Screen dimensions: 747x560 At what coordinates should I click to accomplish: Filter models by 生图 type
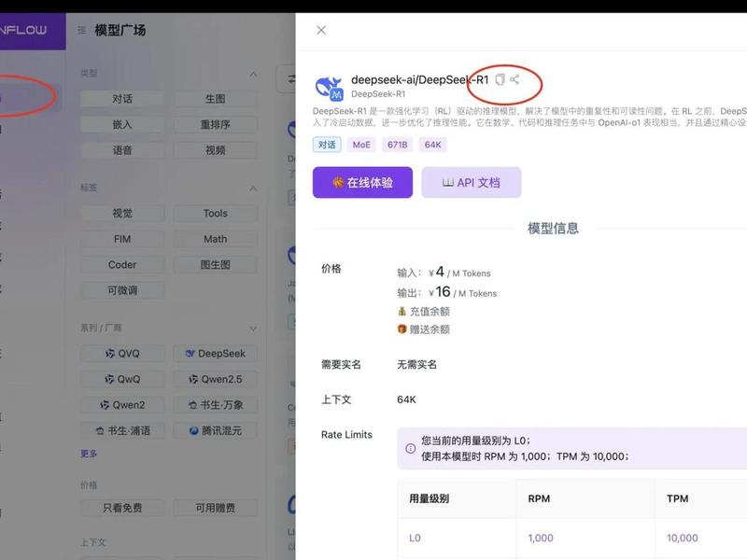tap(216, 99)
